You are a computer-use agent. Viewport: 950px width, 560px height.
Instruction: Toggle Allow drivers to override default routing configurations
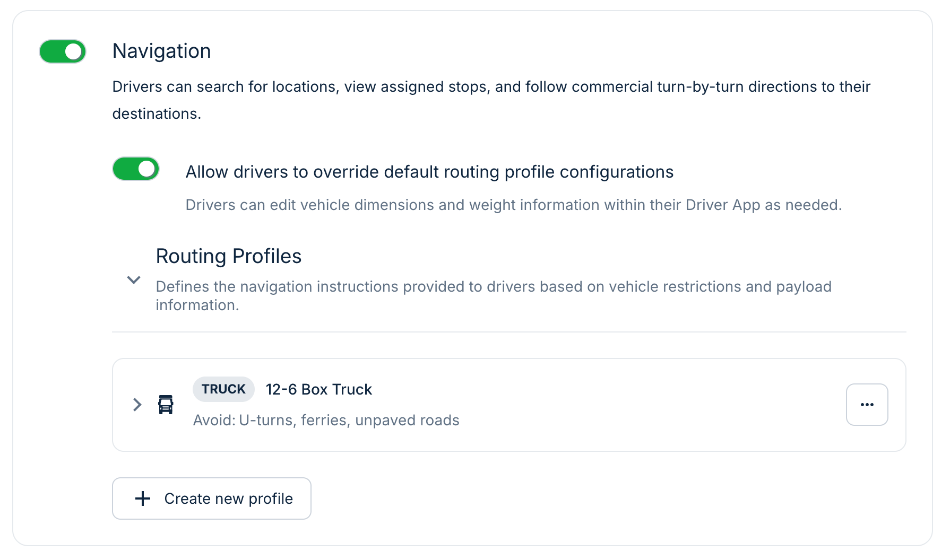[x=135, y=169]
